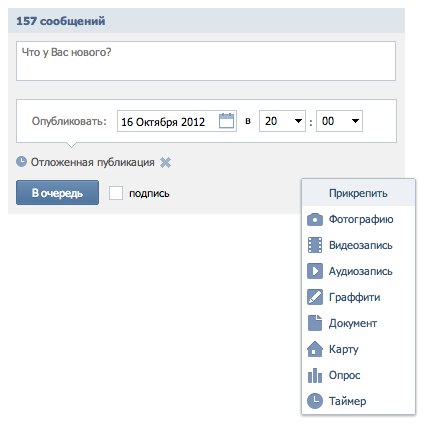Toggle the подпись checkbox
The height and width of the screenshot is (428, 423).
116,193
